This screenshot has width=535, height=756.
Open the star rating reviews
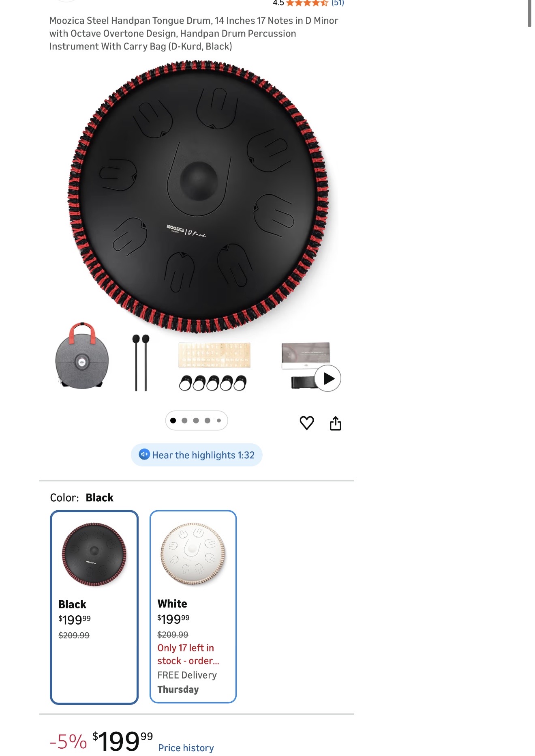307,3
